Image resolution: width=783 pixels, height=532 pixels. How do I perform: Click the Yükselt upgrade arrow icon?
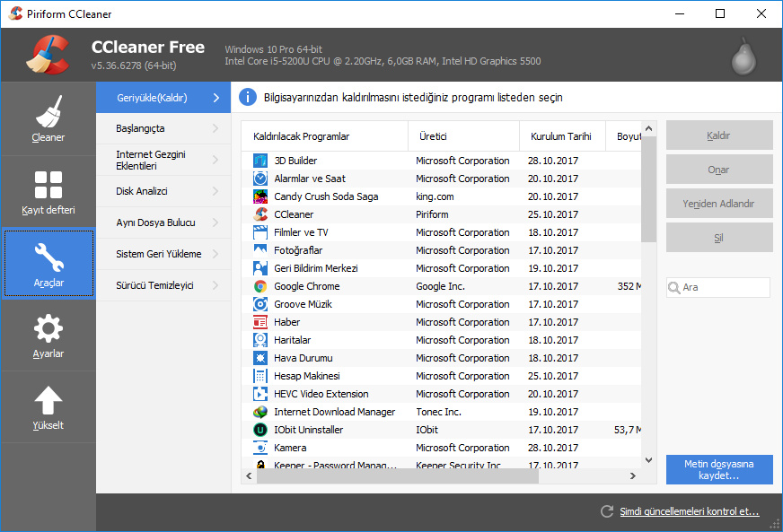(x=48, y=399)
